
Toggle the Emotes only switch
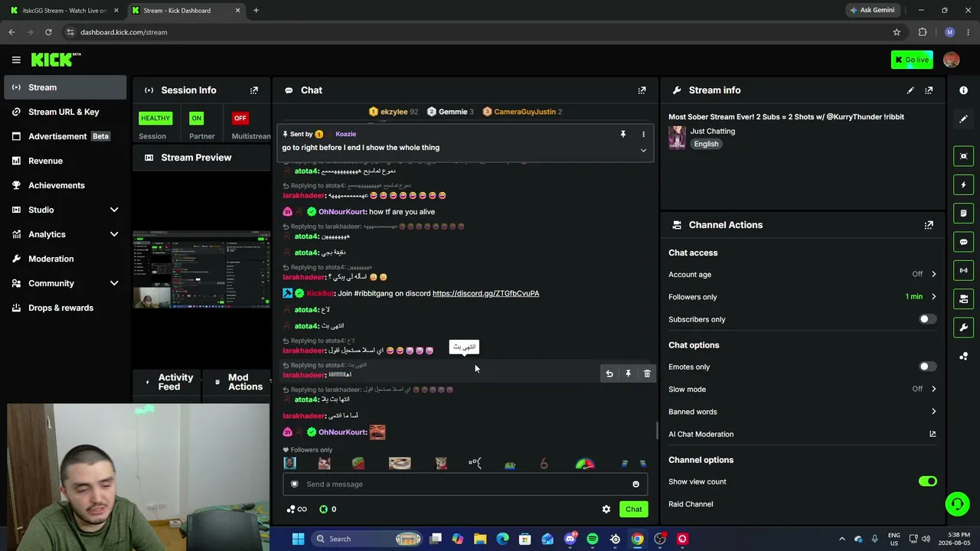click(x=927, y=367)
